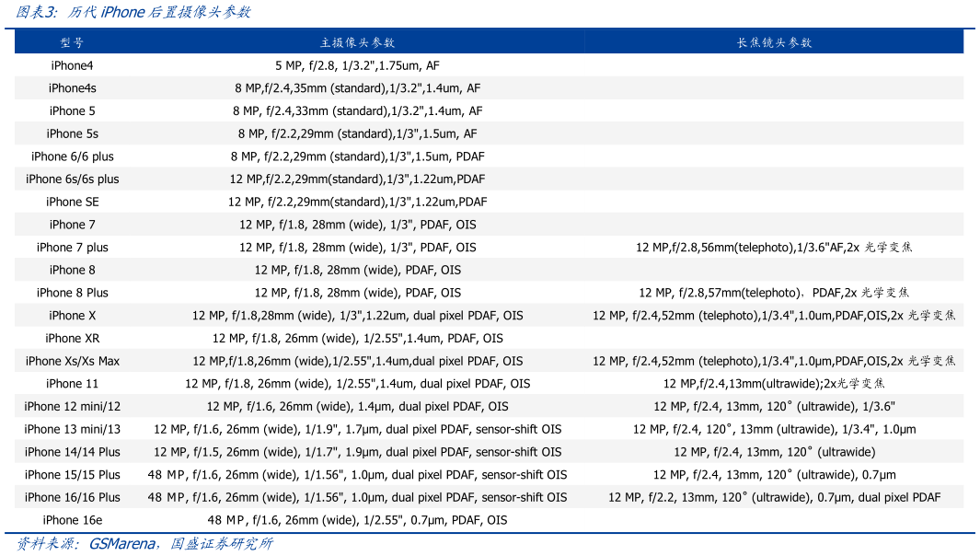The image size is (980, 556).
Task: Select the iPhone Xs/Xs Max telephoto specs
Action: [x=774, y=361]
